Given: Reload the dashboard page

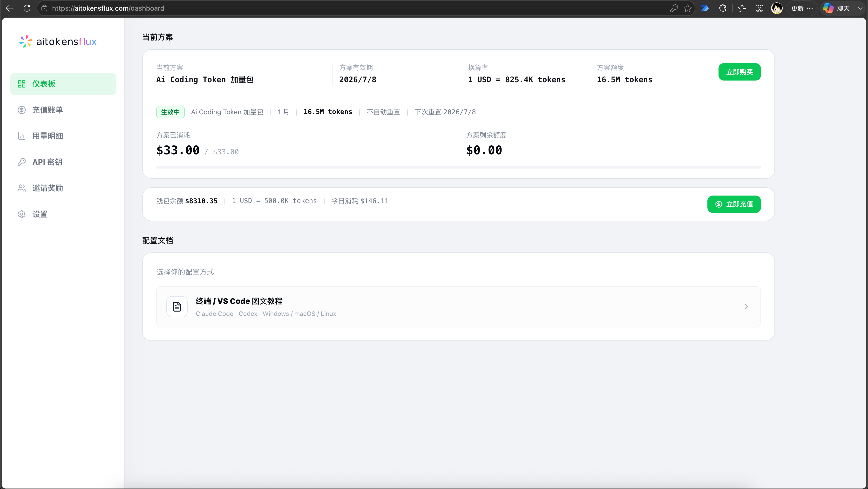Looking at the screenshot, I should (x=27, y=8).
